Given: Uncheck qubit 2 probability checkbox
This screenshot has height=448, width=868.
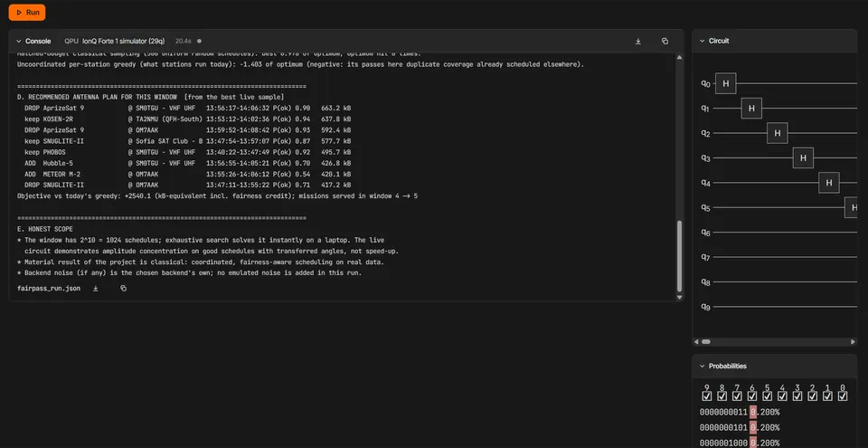Looking at the screenshot, I should pyautogui.click(x=812, y=396).
